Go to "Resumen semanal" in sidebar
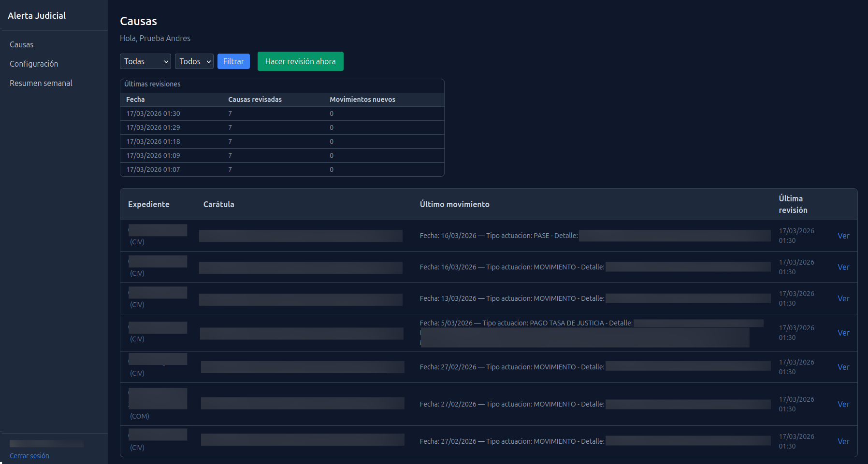This screenshot has width=868, height=464. point(41,83)
